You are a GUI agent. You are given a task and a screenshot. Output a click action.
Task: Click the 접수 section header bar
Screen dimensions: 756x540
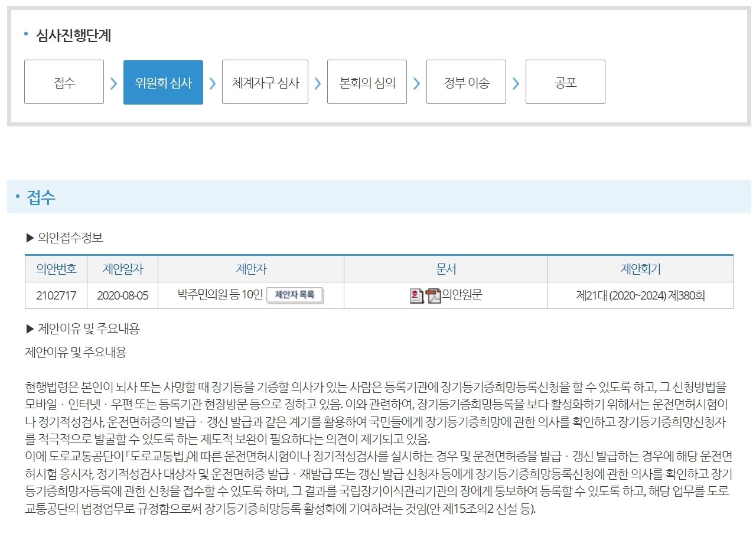(379, 197)
